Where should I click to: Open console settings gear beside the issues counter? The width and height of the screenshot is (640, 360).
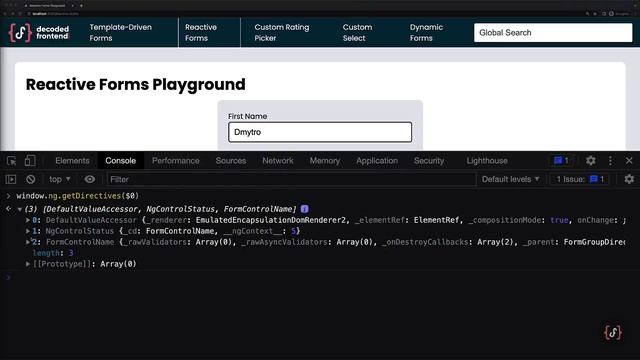tap(629, 179)
